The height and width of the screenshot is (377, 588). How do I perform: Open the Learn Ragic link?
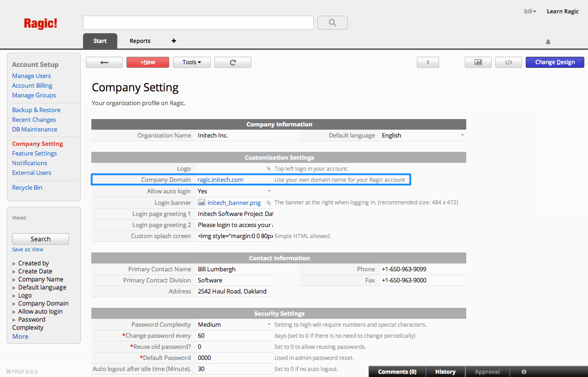[563, 11]
